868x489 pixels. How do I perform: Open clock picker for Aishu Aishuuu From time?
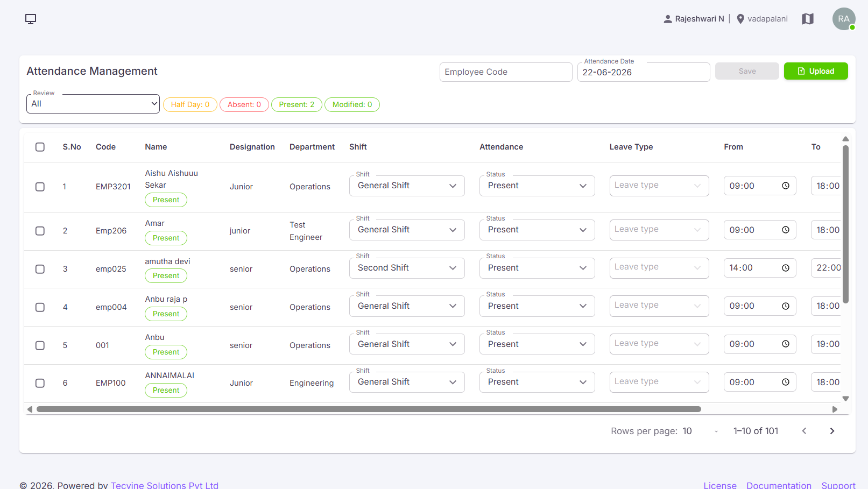(x=786, y=186)
